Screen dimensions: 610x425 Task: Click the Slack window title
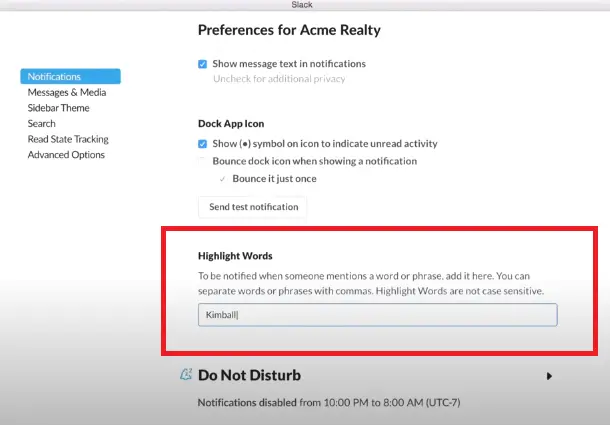[302, 5]
